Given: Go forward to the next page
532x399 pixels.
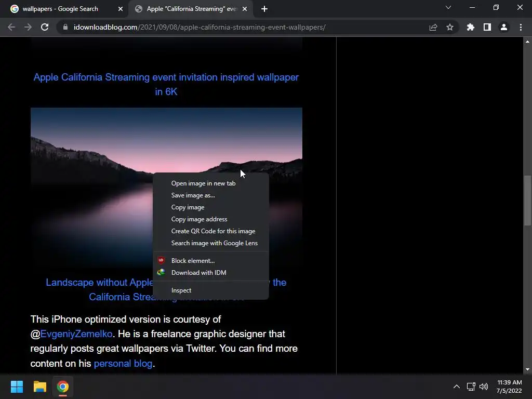Looking at the screenshot, I should tap(28, 27).
